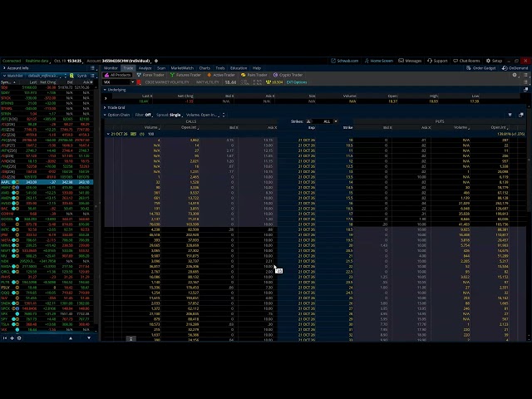The image size is (532, 399).
Task: Toggle OnDemand mode
Action: [x=515, y=68]
